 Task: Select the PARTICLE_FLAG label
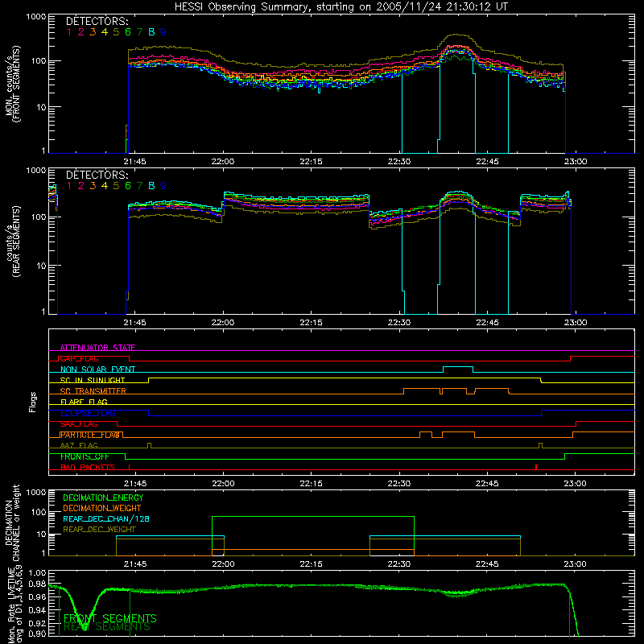[x=90, y=435]
